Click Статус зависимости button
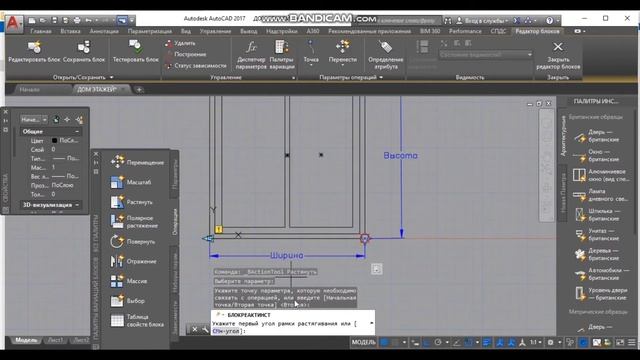 tap(196, 65)
